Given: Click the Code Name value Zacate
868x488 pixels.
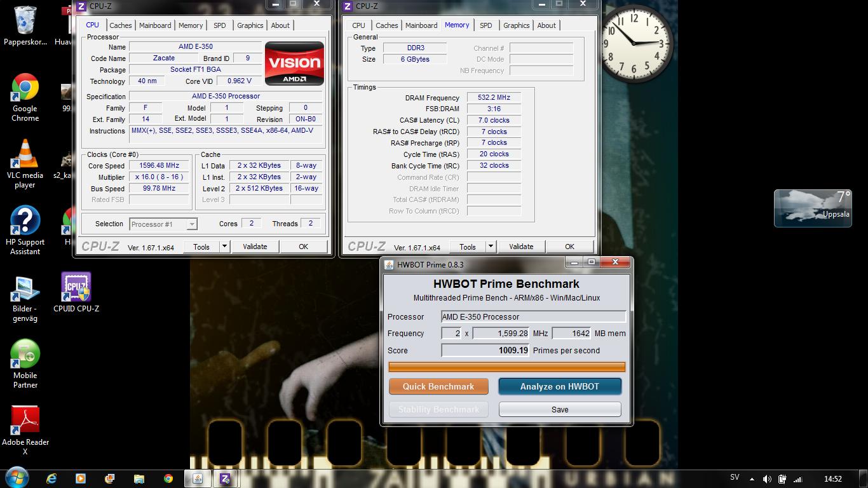Looking at the screenshot, I should [x=163, y=58].
